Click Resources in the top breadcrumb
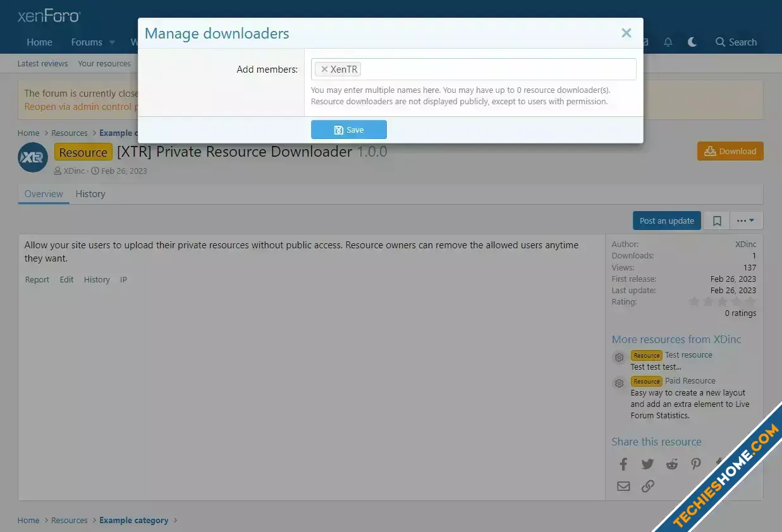 pyautogui.click(x=70, y=133)
